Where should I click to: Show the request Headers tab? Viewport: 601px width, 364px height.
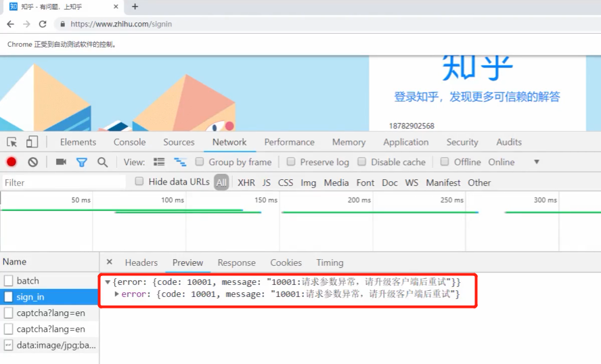coord(141,263)
